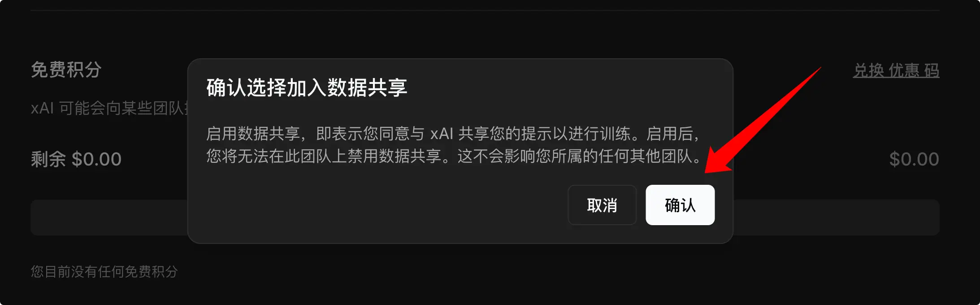Click the 您将无法在此团队上禁用数据共享 sentence
The height and width of the screenshot is (305, 980).
[x=332, y=156]
